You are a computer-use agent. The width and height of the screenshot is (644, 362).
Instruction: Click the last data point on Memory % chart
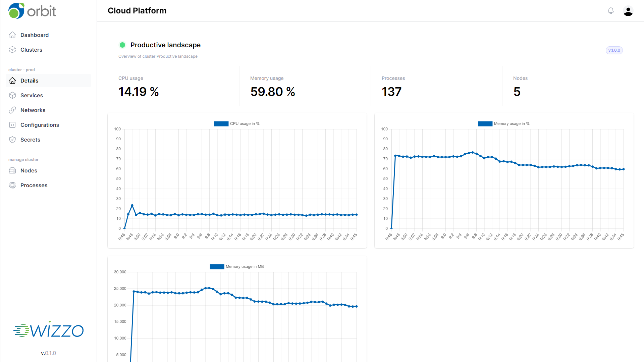(624, 169)
